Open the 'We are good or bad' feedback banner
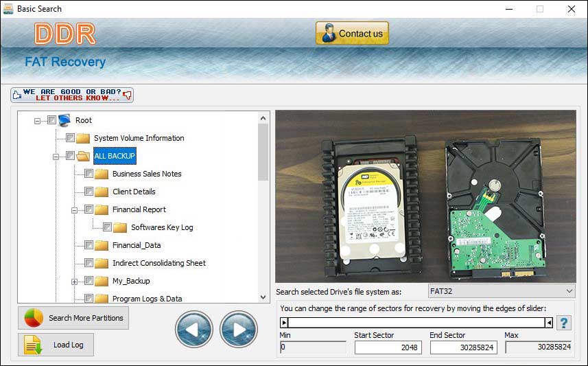The image size is (588, 366). pos(72,95)
